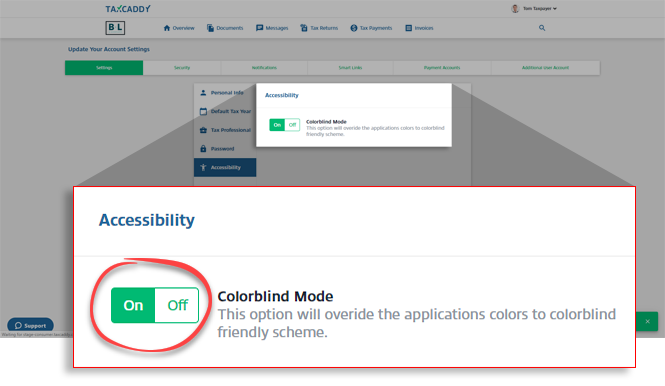
Task: Click enlarged On toggle for Colorblind Mode
Action: (133, 305)
